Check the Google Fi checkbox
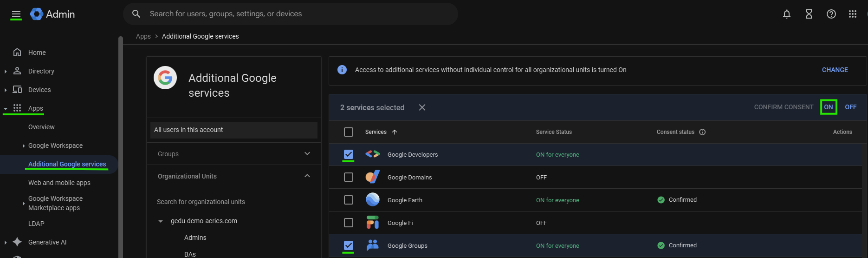The image size is (868, 258). [x=349, y=223]
